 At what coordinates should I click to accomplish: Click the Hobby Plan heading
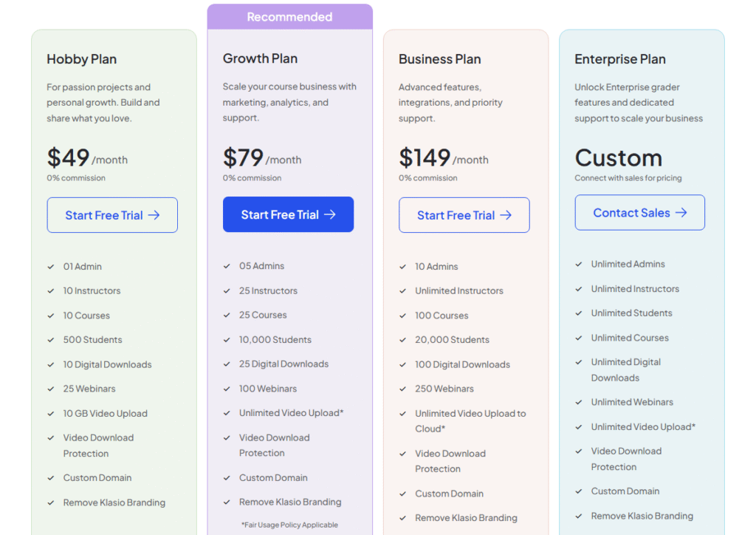tap(82, 59)
